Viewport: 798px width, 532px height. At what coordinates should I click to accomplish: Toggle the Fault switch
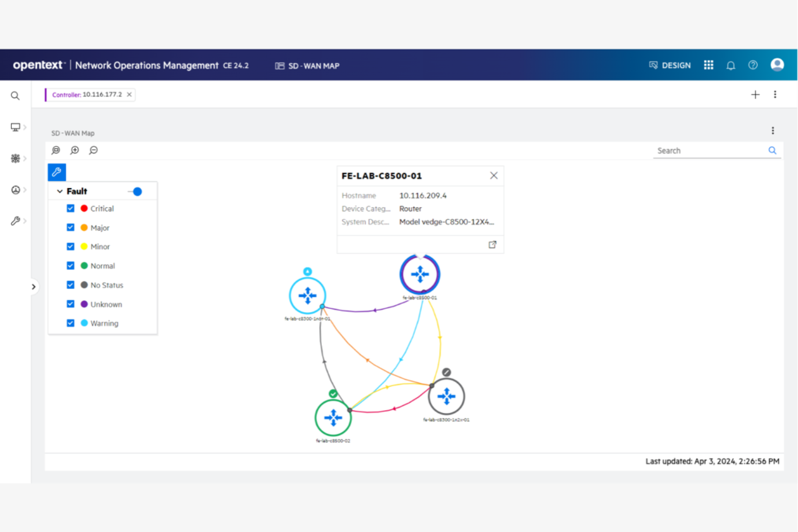(x=135, y=191)
